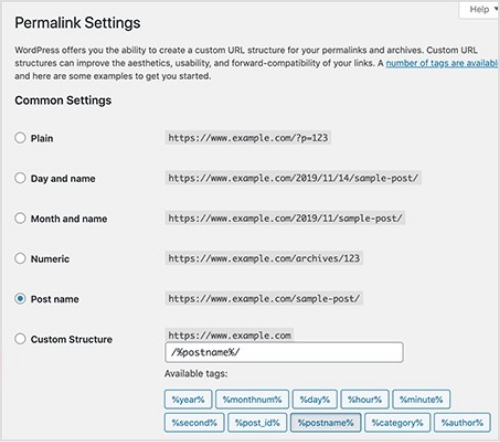Open the number of tags are available link
The width and height of the screenshot is (500, 442).
442,63
